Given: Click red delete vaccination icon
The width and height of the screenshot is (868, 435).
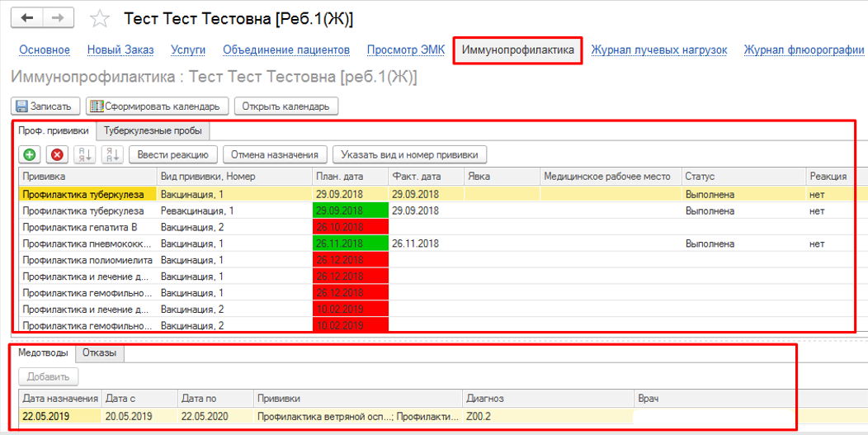Looking at the screenshot, I should (x=57, y=154).
